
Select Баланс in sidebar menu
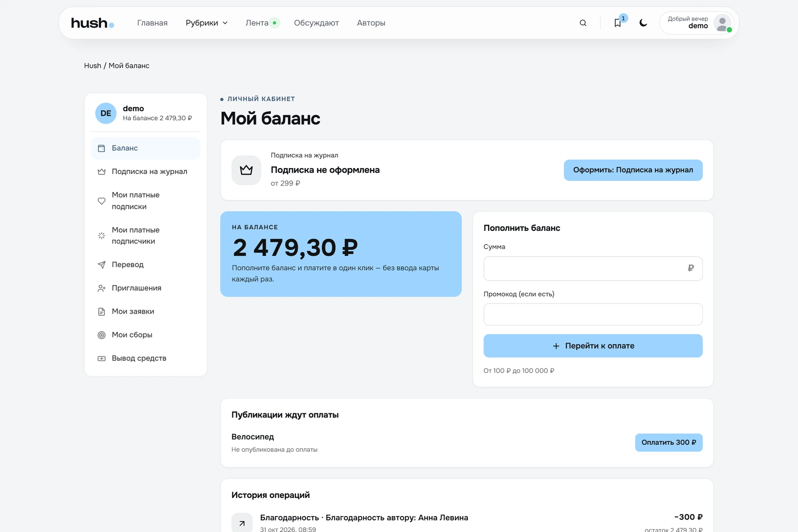click(146, 148)
